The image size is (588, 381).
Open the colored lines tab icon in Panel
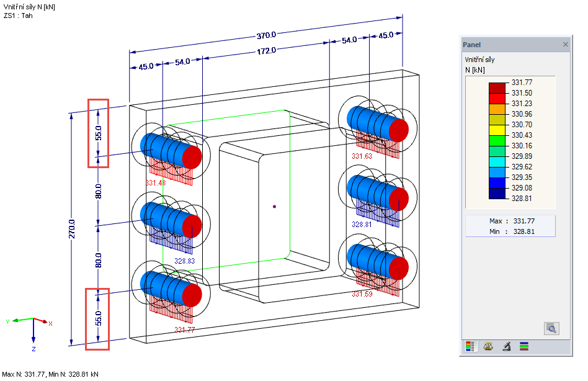pos(524,346)
